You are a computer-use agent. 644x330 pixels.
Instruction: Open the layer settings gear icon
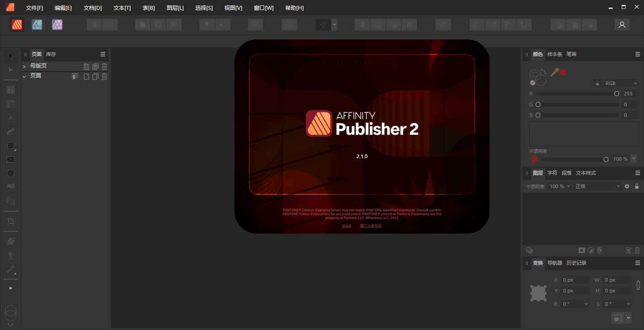(x=627, y=186)
